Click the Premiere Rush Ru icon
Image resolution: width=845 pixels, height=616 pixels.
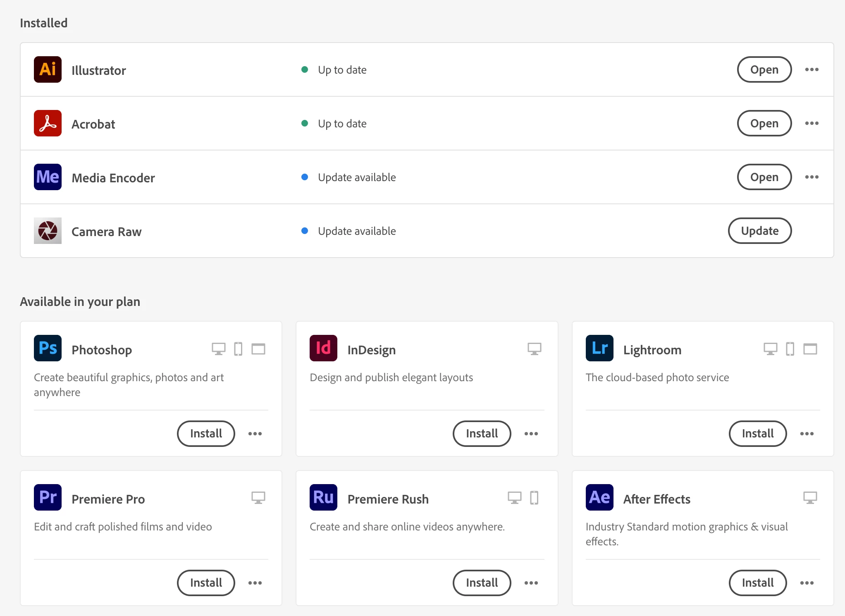point(323,497)
